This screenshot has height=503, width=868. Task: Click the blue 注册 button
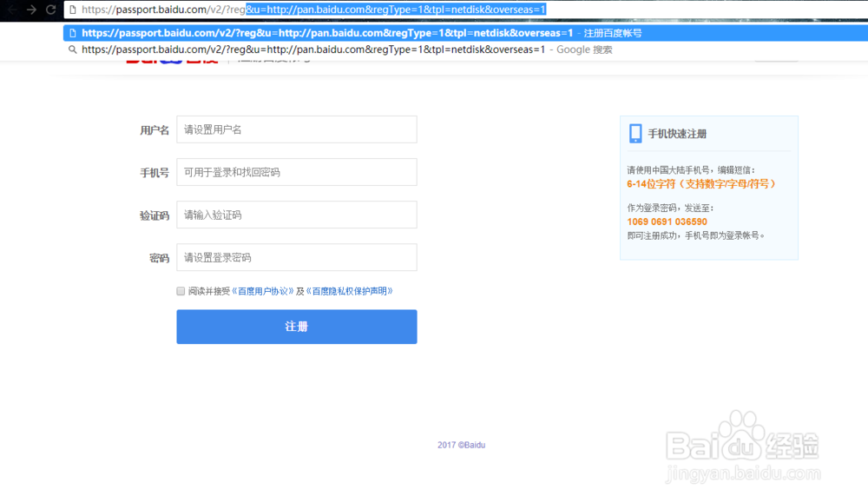(x=297, y=327)
